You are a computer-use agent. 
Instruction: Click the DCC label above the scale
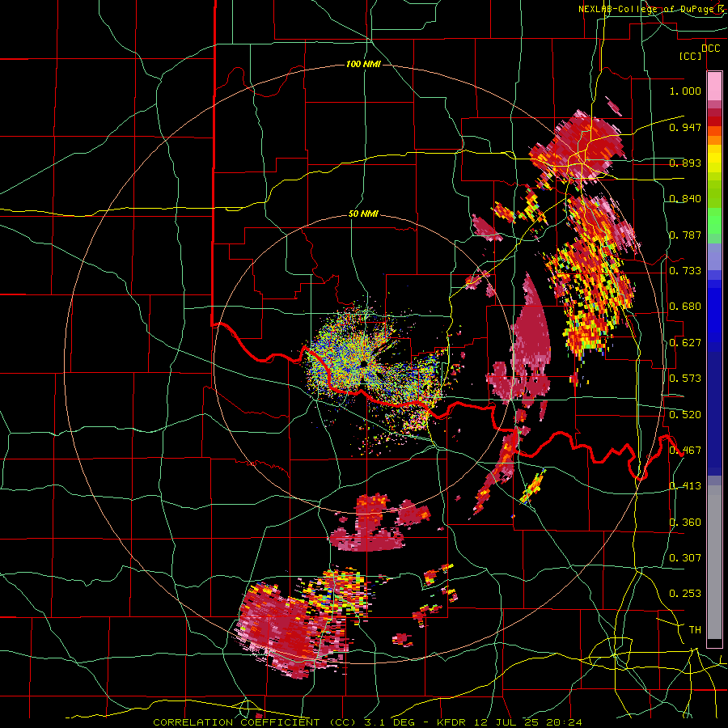pyautogui.click(x=710, y=49)
